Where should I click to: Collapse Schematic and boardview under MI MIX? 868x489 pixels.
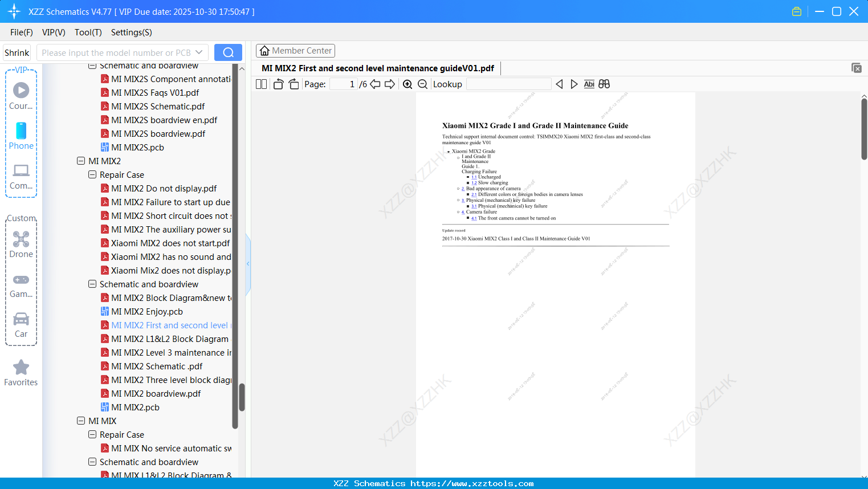tap(92, 462)
